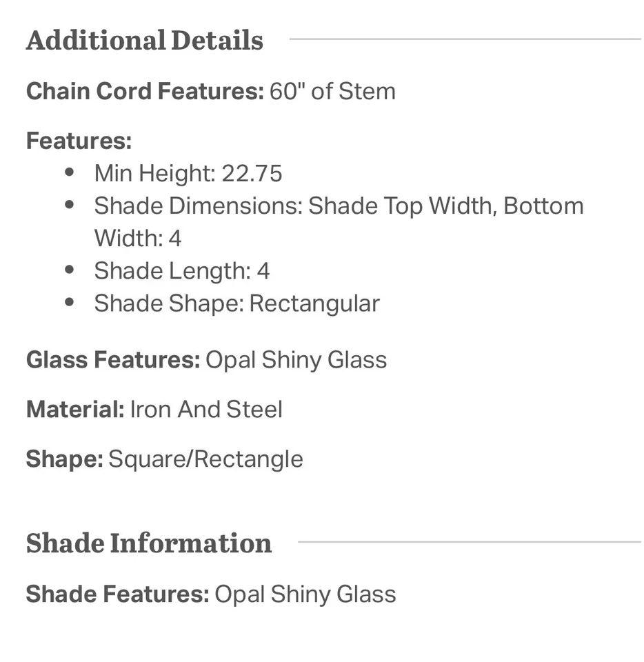Image resolution: width=644 pixels, height=662 pixels.
Task: Click the Width: 4 continuation line
Action: [x=138, y=238]
